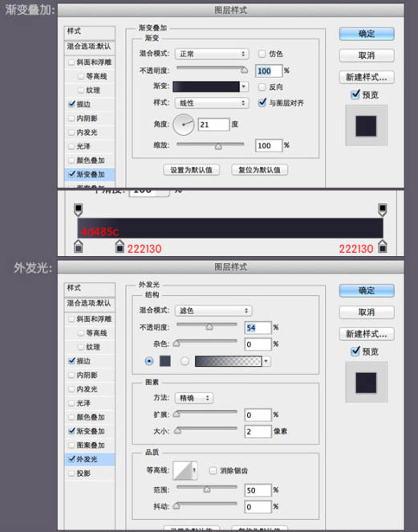
Task: Click 确定 in 外发光 dialog
Action: click(367, 290)
